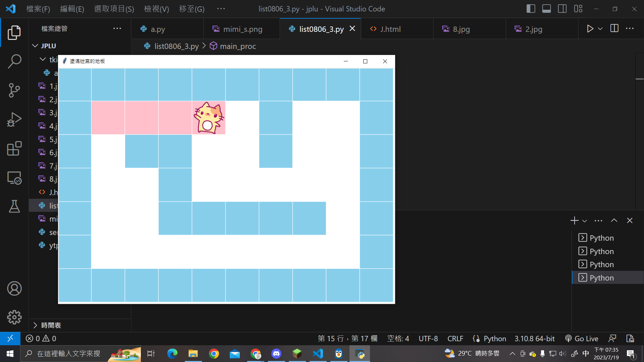The image size is (644, 362).
Task: Expand the run options dropdown arrow
Action: click(x=600, y=29)
